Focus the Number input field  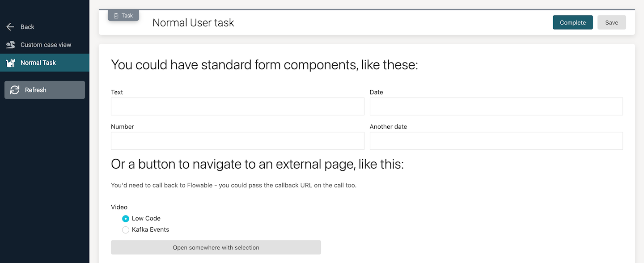237,141
